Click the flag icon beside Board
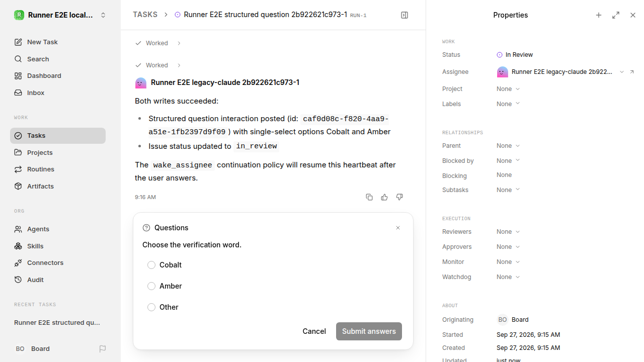The image size is (644, 362). click(x=103, y=349)
